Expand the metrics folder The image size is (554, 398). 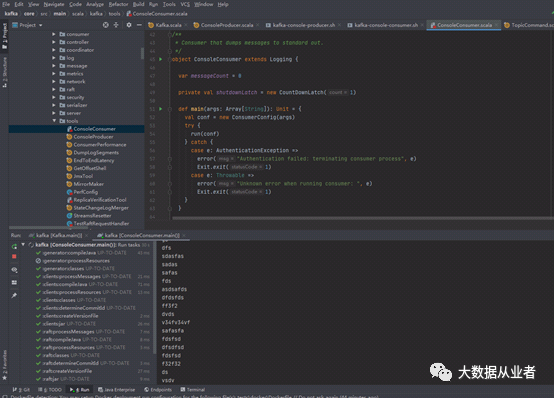tap(54, 74)
